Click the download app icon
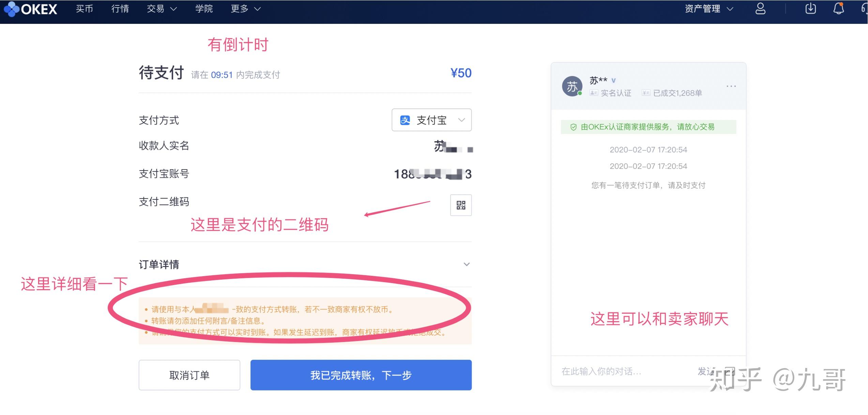868x415 pixels. pyautogui.click(x=810, y=9)
